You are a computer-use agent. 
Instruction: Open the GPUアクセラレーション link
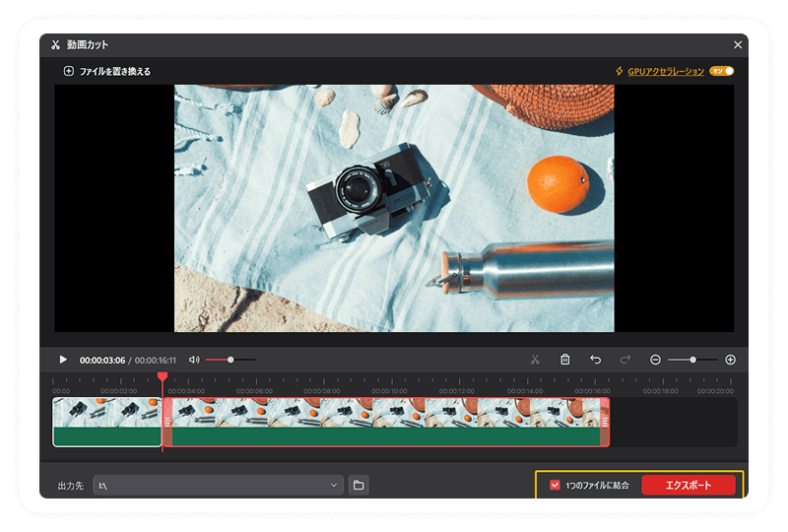(666, 71)
